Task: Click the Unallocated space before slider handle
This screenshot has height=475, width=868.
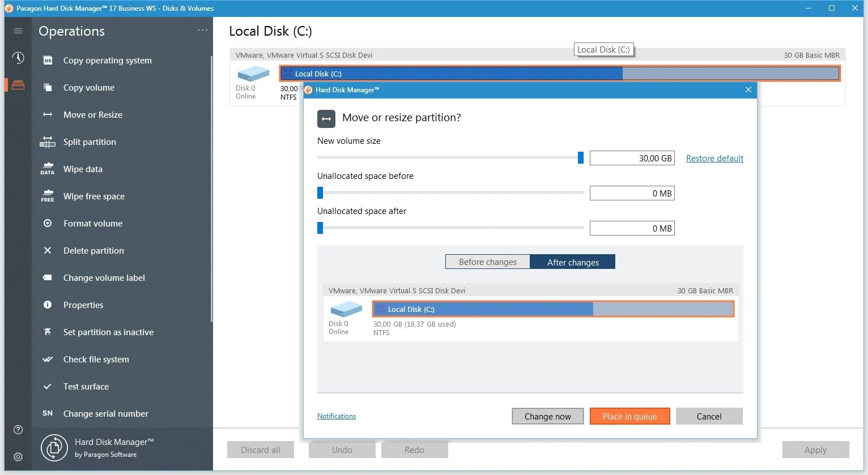Action: [x=320, y=193]
